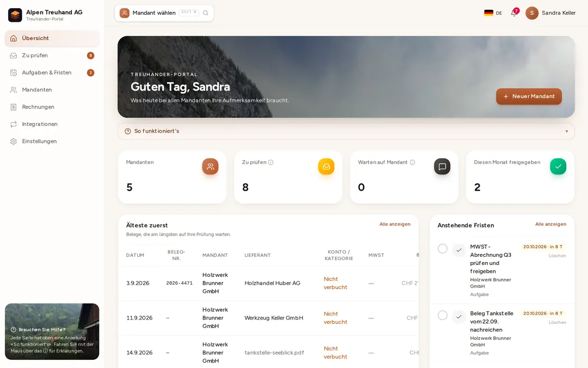
Task: Click the KONTO / KATEGORIE column header
Action: coord(339,255)
